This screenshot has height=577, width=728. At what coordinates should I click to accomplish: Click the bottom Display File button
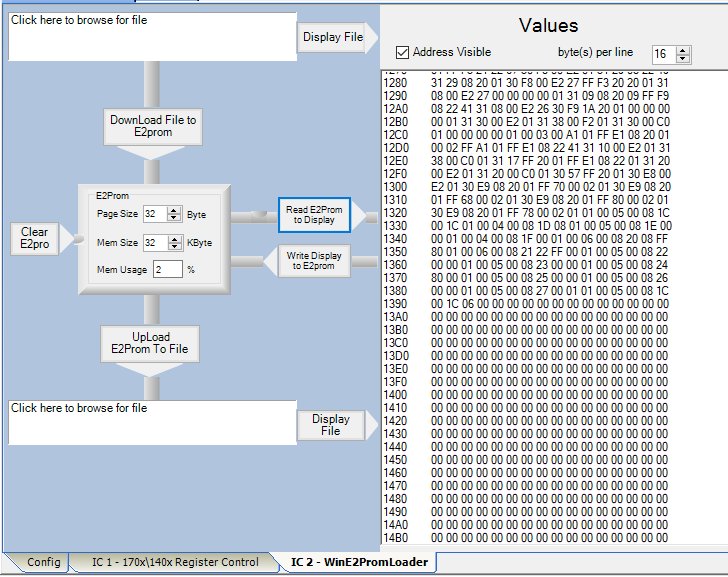pos(331,425)
